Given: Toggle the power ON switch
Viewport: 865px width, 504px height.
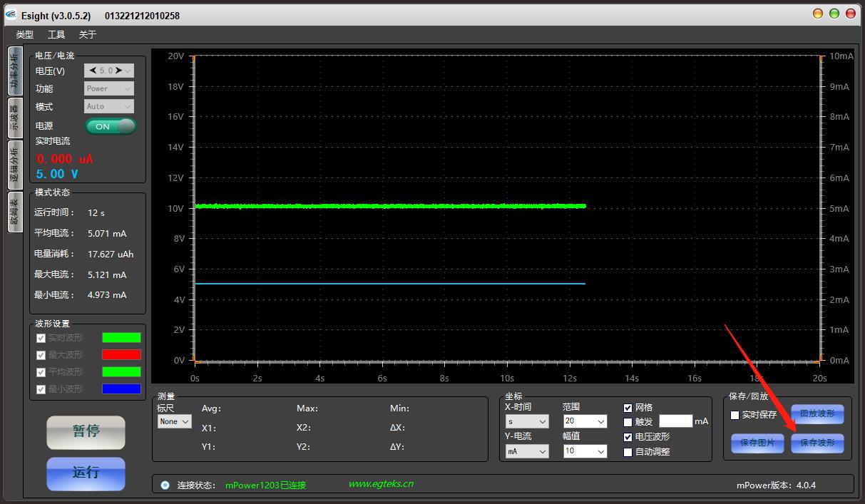Looking at the screenshot, I should [111, 126].
